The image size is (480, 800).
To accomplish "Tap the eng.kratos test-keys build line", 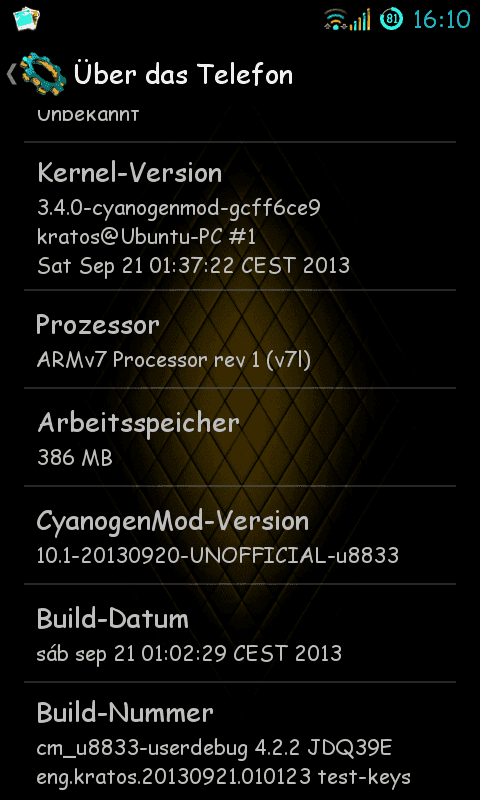I will 224,778.
